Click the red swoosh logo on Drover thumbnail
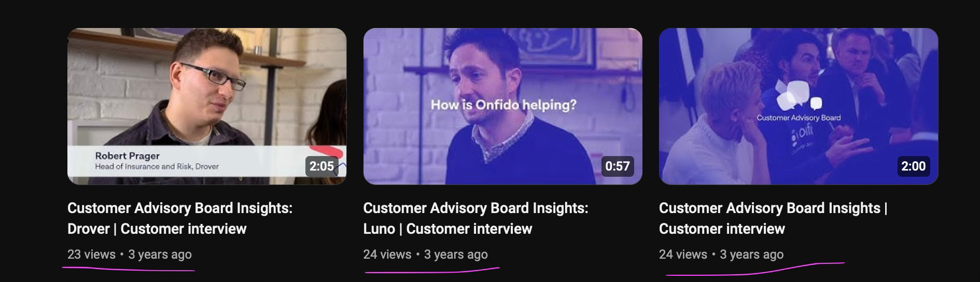 327,151
